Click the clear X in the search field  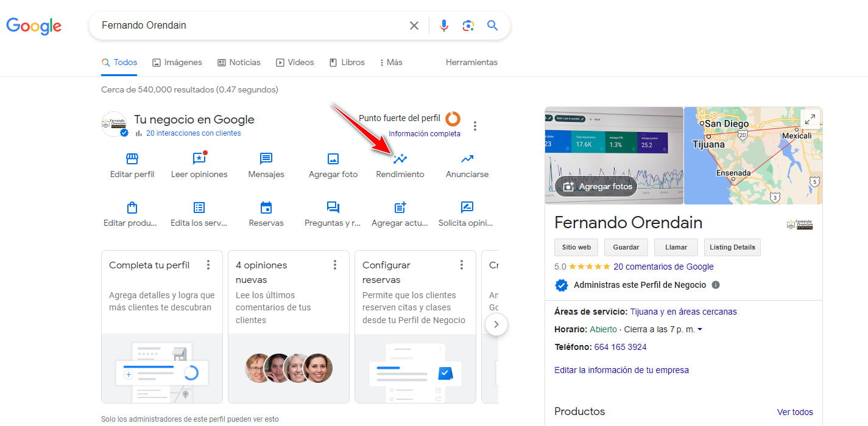[414, 25]
